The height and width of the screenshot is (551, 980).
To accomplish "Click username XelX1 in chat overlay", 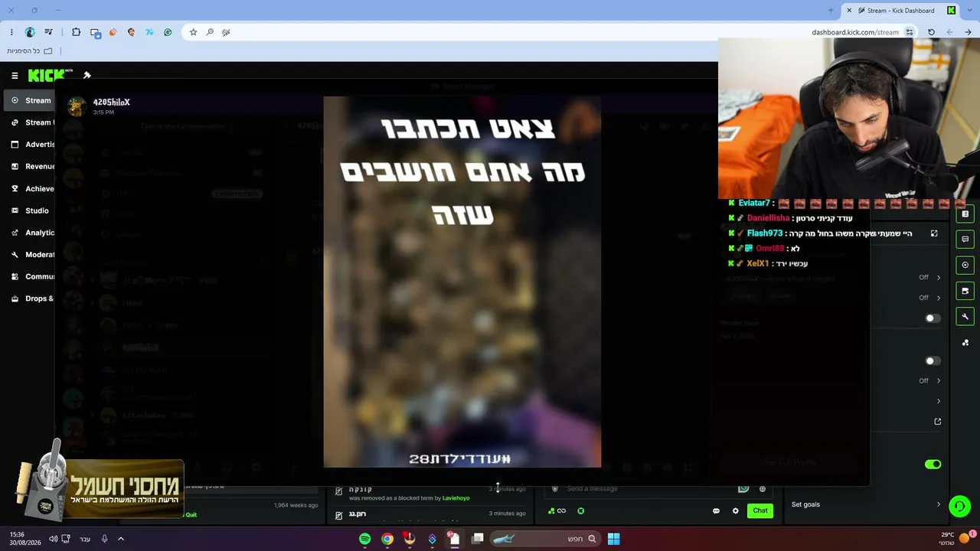I will 758,263.
